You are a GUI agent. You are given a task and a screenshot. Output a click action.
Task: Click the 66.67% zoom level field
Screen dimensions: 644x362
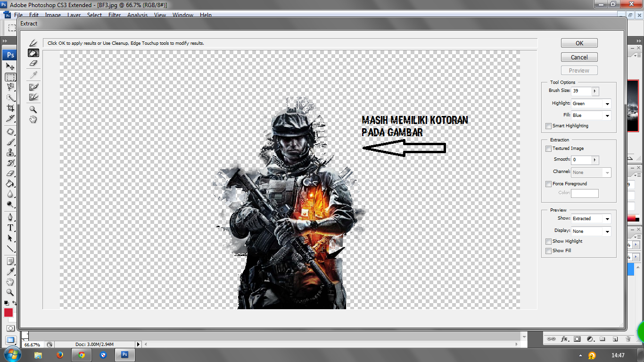tap(33, 345)
